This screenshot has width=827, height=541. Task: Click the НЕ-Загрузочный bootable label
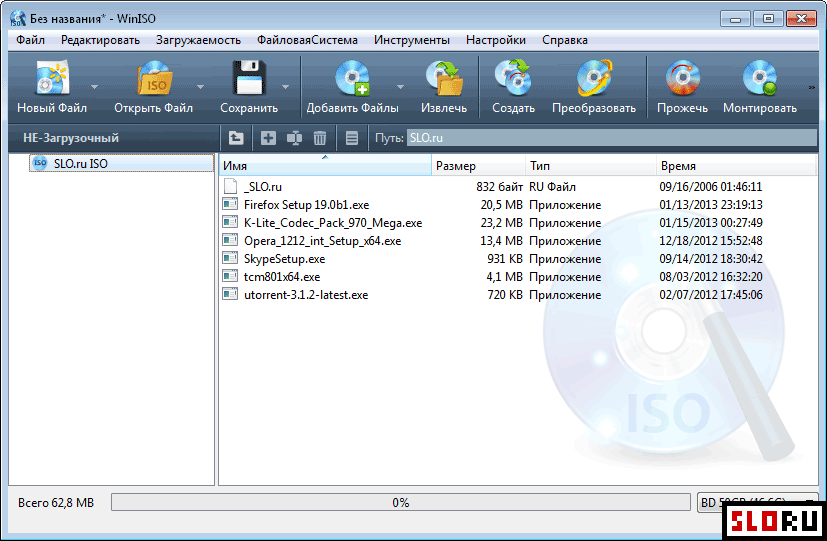click(x=71, y=138)
